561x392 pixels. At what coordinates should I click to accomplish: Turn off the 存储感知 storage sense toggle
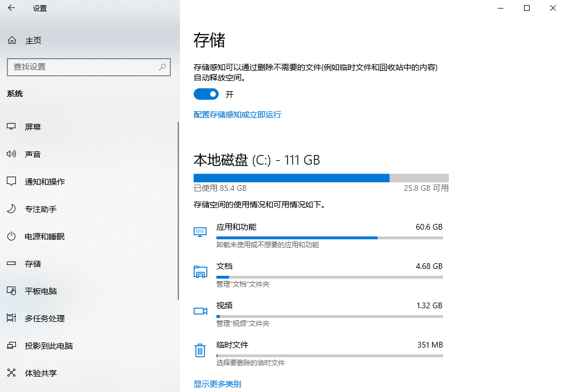pos(206,94)
